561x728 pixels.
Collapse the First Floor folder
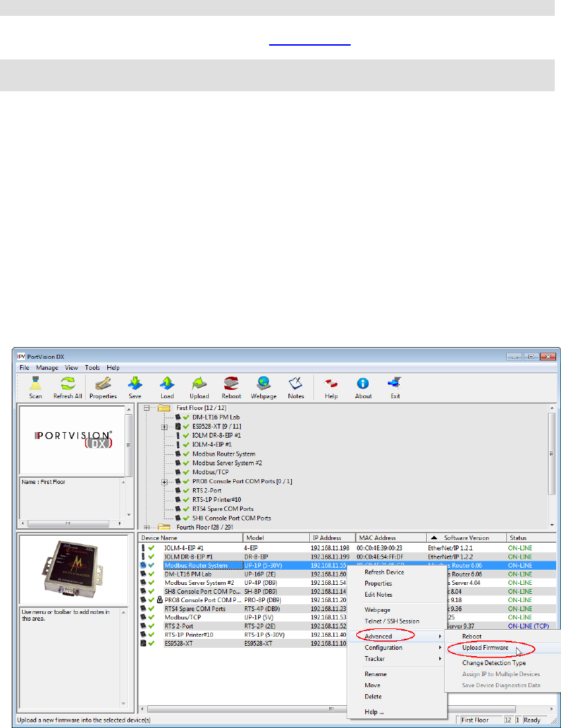(x=147, y=408)
